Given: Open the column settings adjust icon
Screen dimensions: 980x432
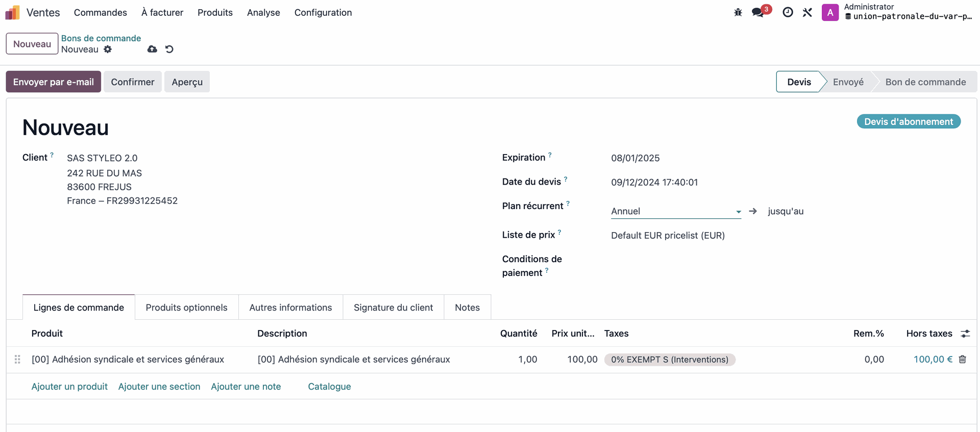Looking at the screenshot, I should point(965,334).
